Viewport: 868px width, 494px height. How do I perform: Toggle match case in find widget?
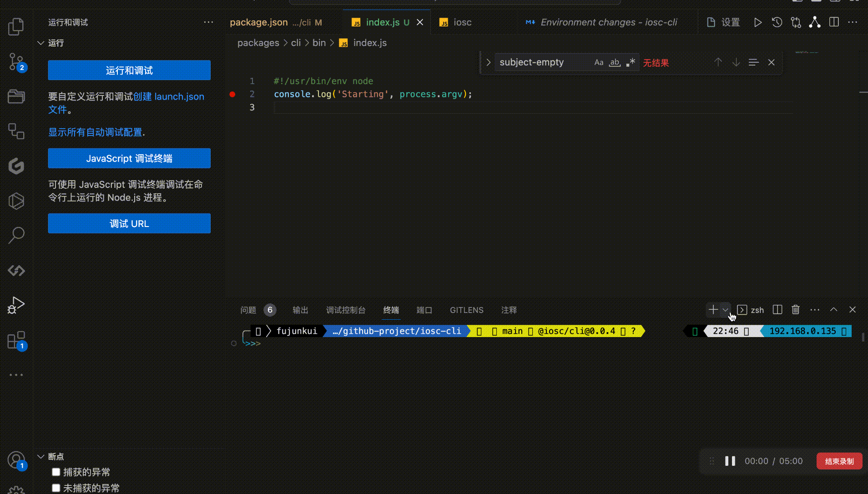599,62
